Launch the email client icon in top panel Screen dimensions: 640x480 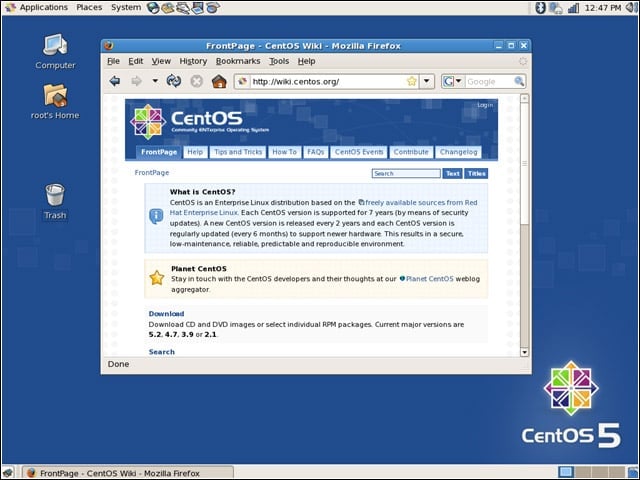pyautogui.click(x=168, y=8)
